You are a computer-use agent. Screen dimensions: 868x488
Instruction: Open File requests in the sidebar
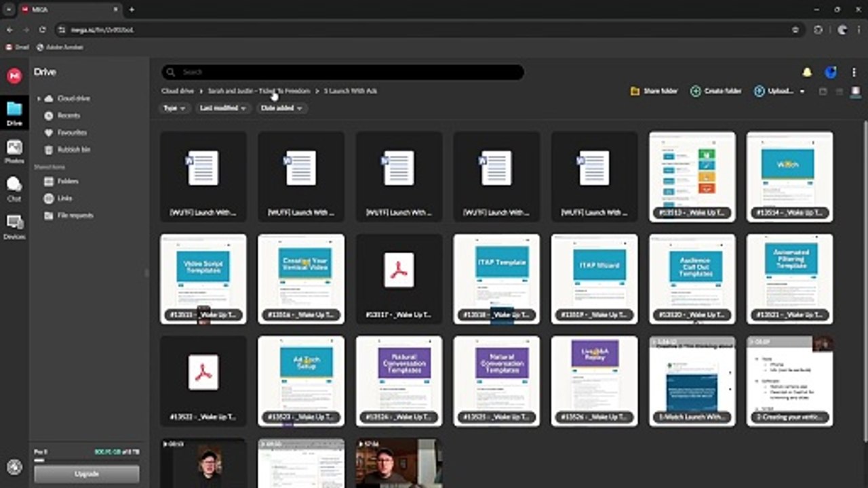[x=68, y=215]
